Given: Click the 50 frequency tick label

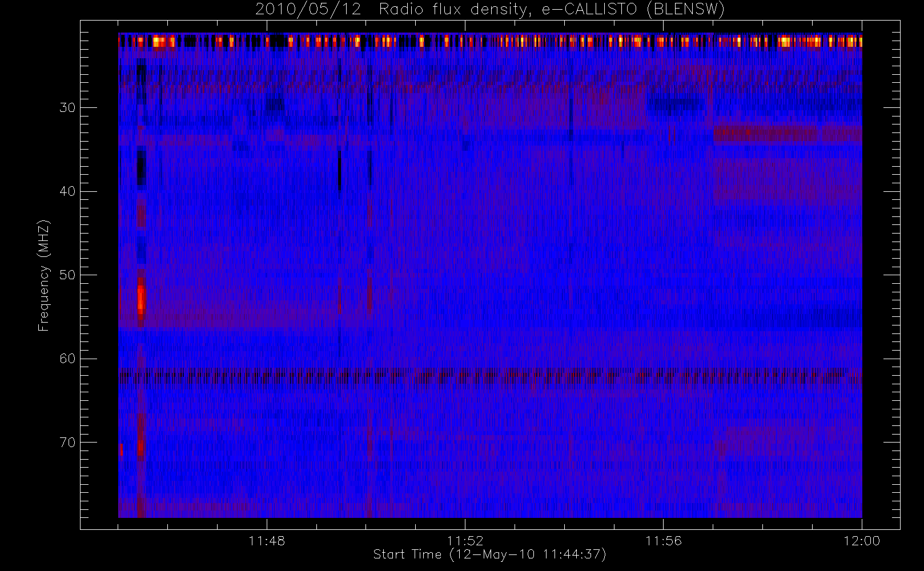Looking at the screenshot, I should tap(67, 275).
